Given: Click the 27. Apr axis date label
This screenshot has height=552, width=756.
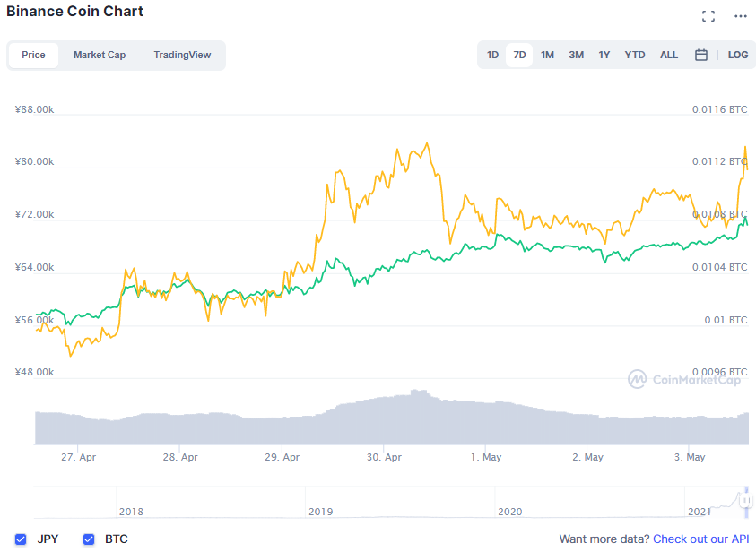Looking at the screenshot, I should [78, 457].
